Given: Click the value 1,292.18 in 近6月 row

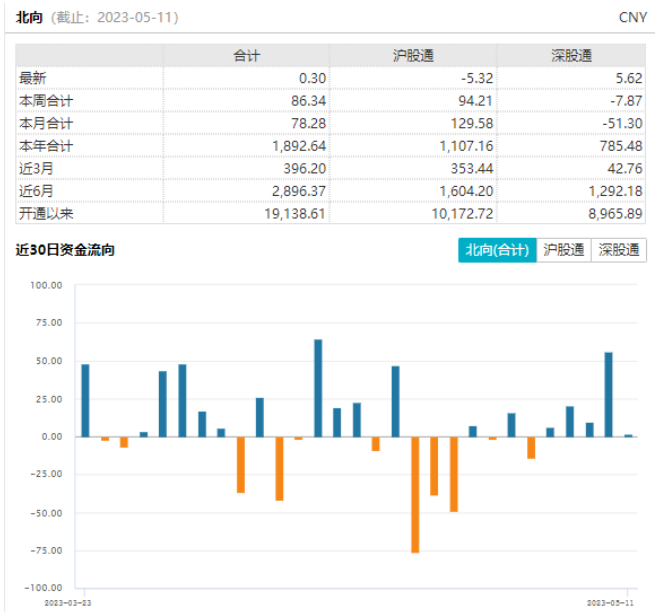Looking at the screenshot, I should point(615,191).
